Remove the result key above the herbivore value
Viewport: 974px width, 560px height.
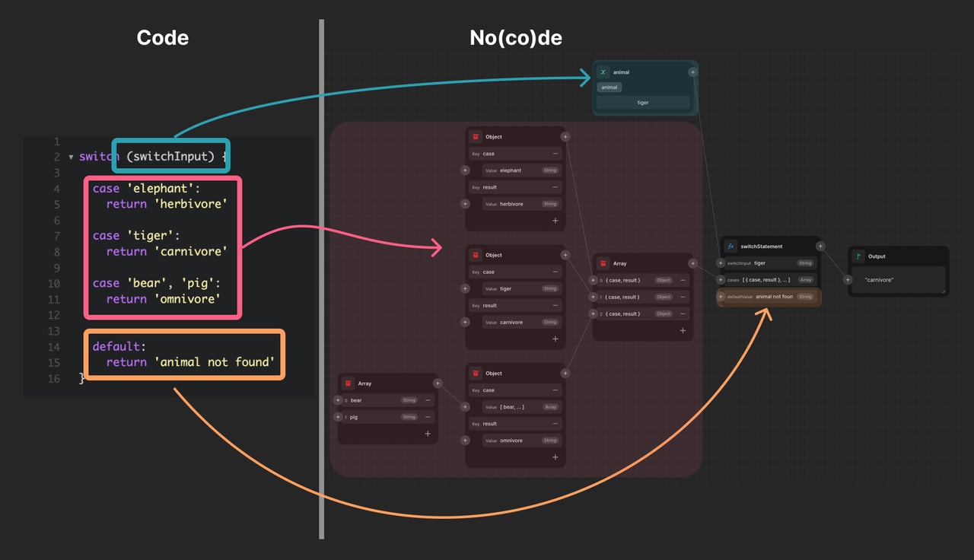tap(555, 187)
